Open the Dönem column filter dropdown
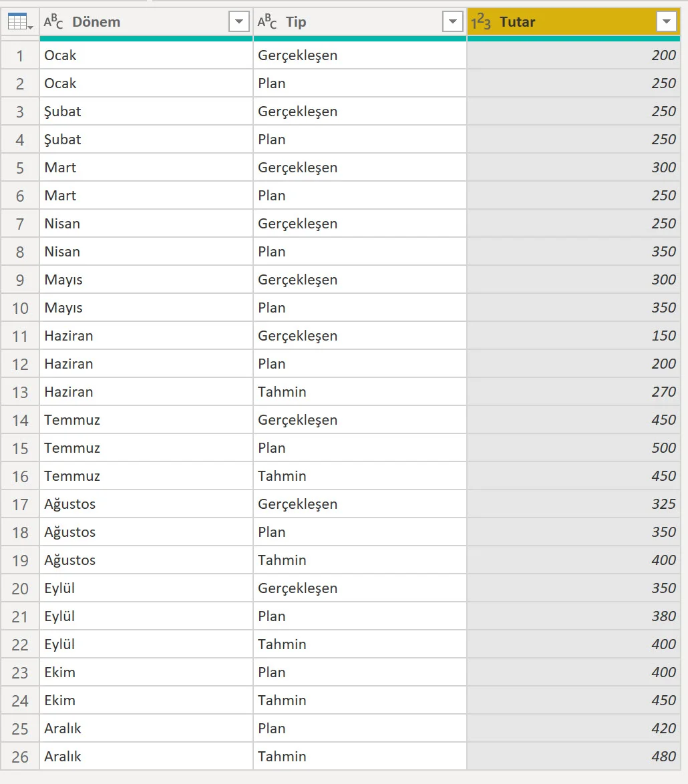 238,22
